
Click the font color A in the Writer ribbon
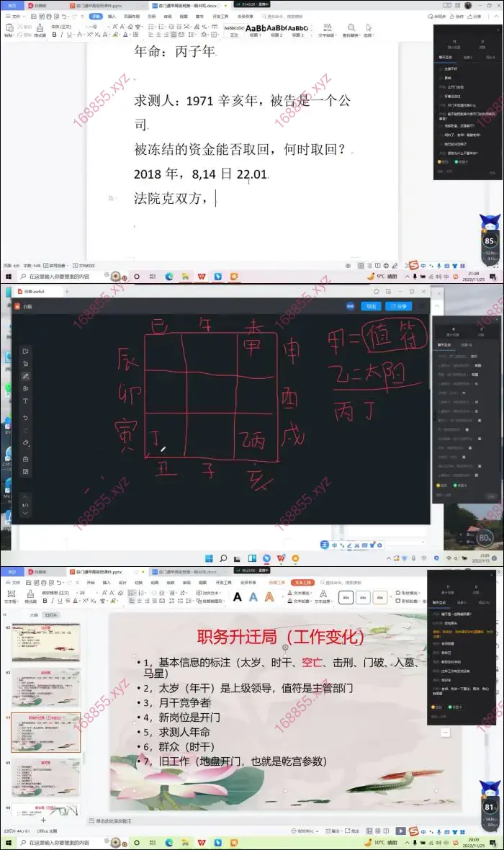coord(125,35)
